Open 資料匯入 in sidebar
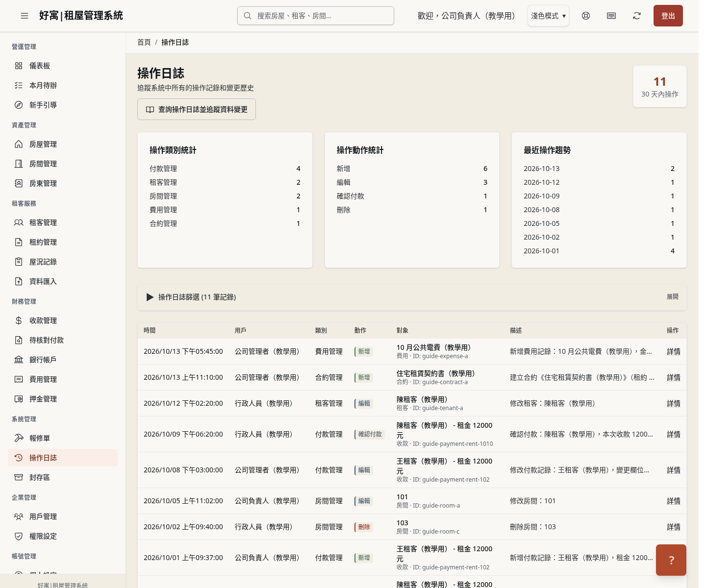The image size is (706, 588). tap(63, 281)
